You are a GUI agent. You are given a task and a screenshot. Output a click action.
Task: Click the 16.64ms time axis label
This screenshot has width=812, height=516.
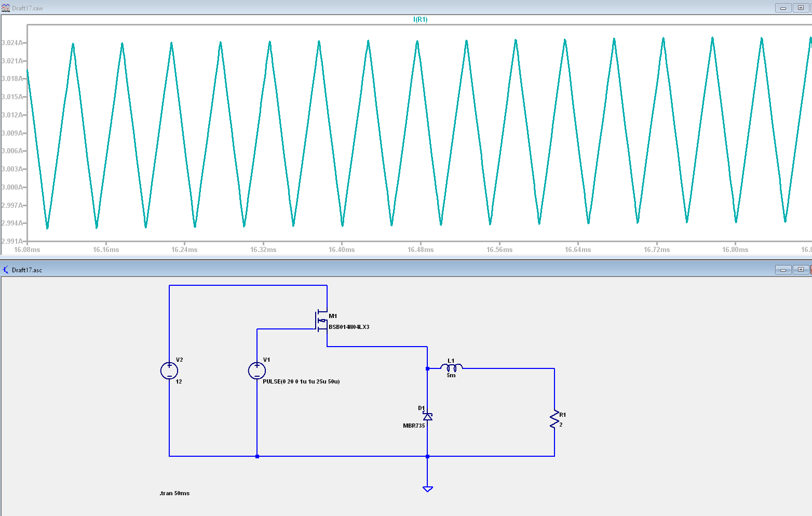tap(578, 250)
